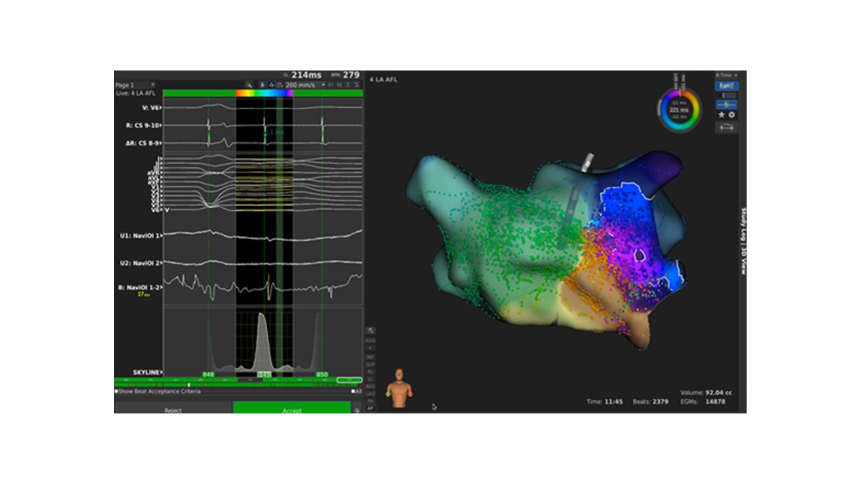Click the tool icon above Auto view button
The image size is (868, 488).
coord(371,331)
